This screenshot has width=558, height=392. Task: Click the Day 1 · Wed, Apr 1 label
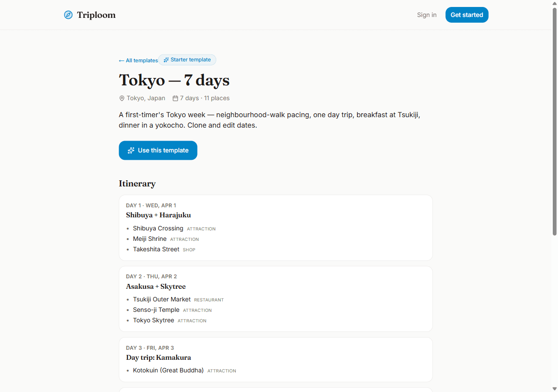[151, 206]
